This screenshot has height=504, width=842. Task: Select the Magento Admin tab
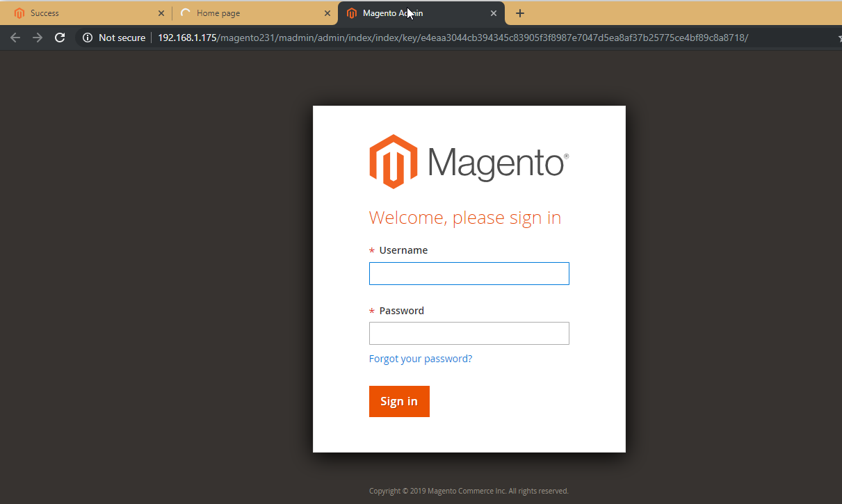(417, 13)
